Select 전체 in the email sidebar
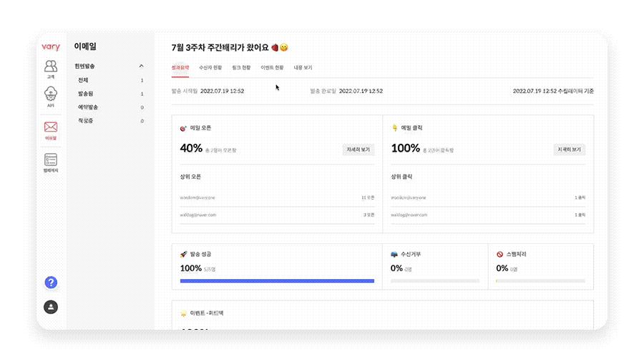Screen dimensions: 644x362 pyautogui.click(x=84, y=80)
